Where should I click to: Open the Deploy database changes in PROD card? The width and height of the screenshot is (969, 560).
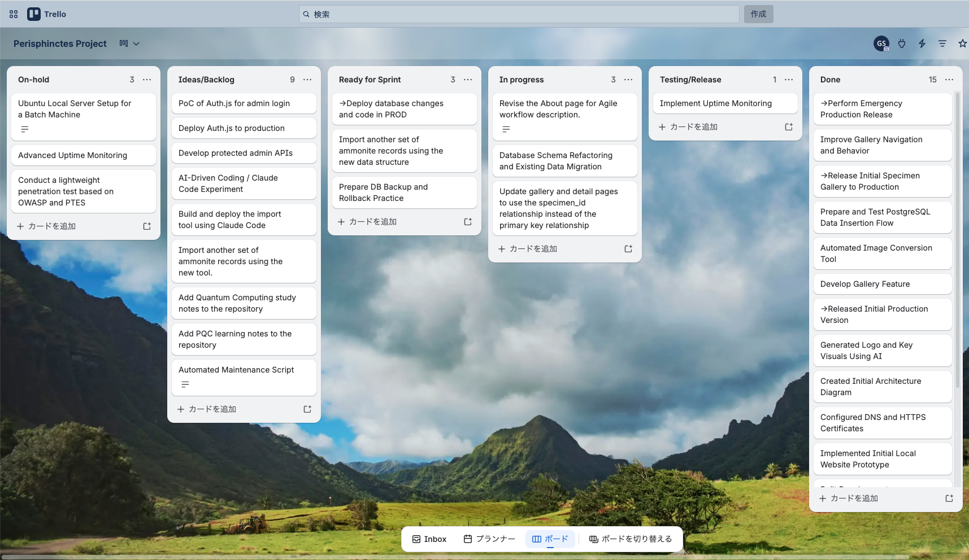405,109
